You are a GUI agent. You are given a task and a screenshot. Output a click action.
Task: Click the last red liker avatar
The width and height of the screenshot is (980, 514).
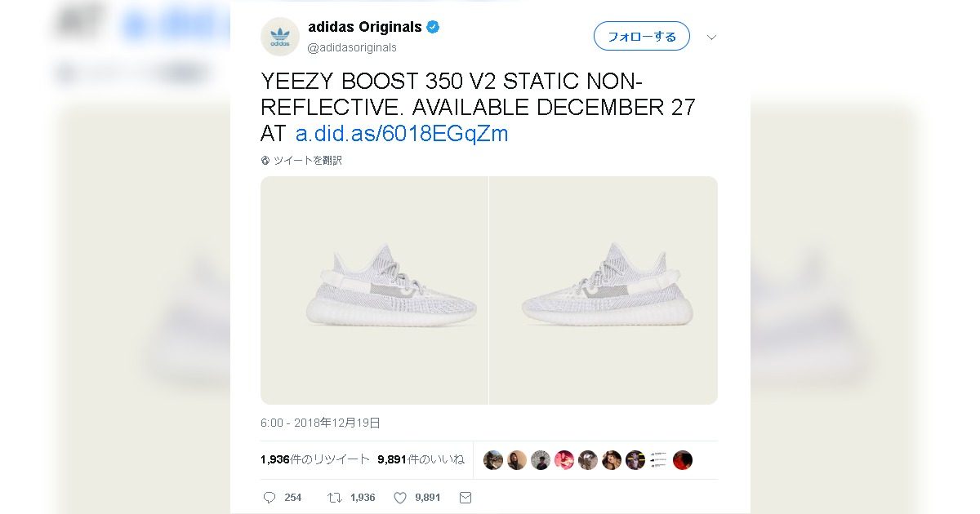683,460
